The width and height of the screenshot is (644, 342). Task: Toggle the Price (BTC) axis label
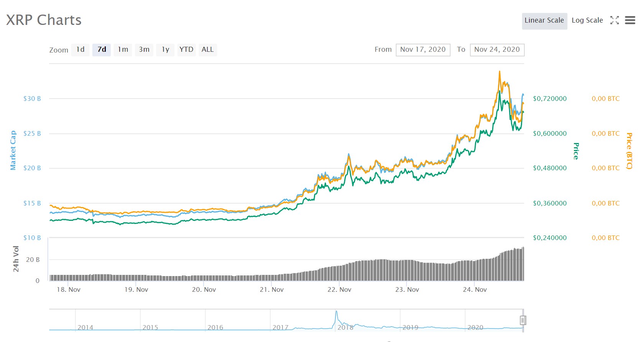(x=629, y=151)
